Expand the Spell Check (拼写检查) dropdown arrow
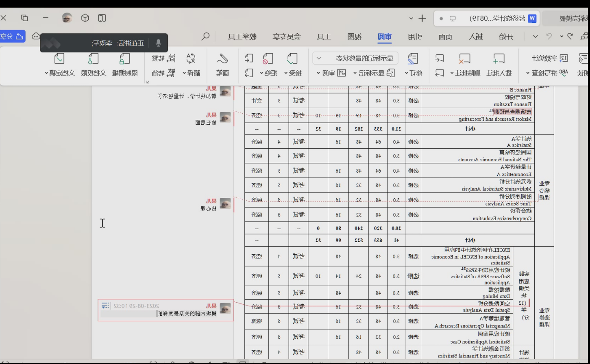This screenshot has height=364, width=590. click(x=528, y=74)
